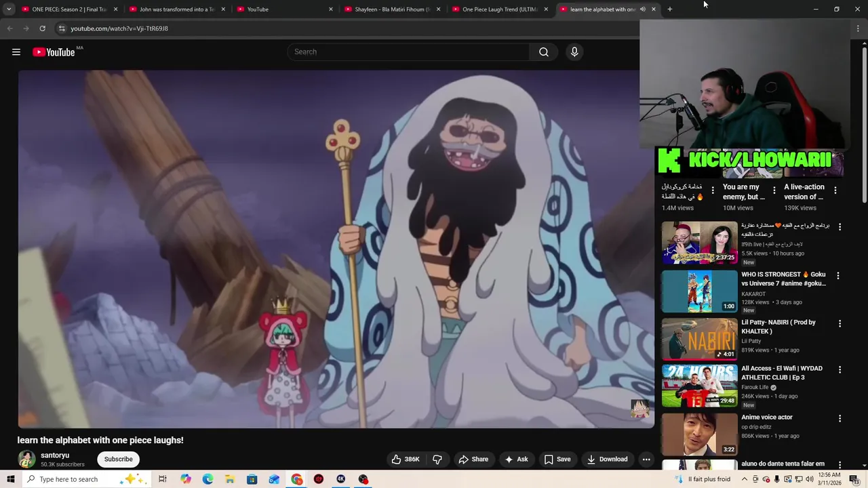Click the Download button
Screen dimensions: 868x488
(608, 459)
